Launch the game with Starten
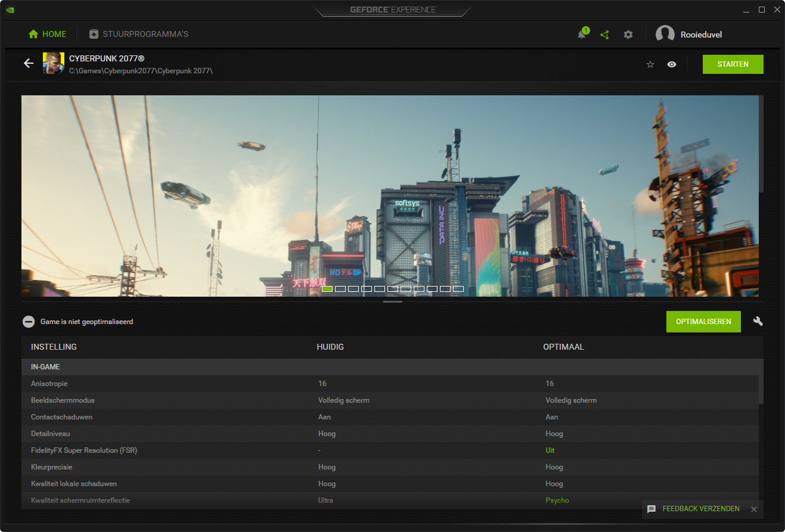This screenshot has height=532, width=785. click(733, 64)
